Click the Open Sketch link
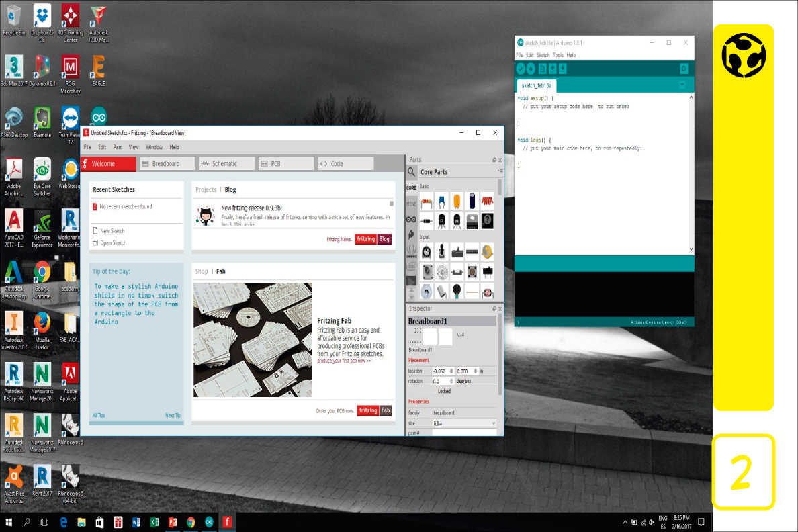Screen dimensions: 798x532 point(113,243)
